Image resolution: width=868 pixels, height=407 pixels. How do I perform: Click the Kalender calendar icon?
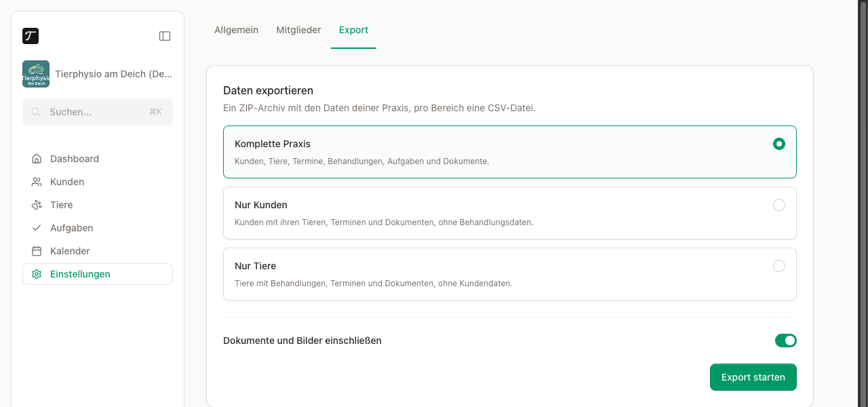click(x=37, y=251)
